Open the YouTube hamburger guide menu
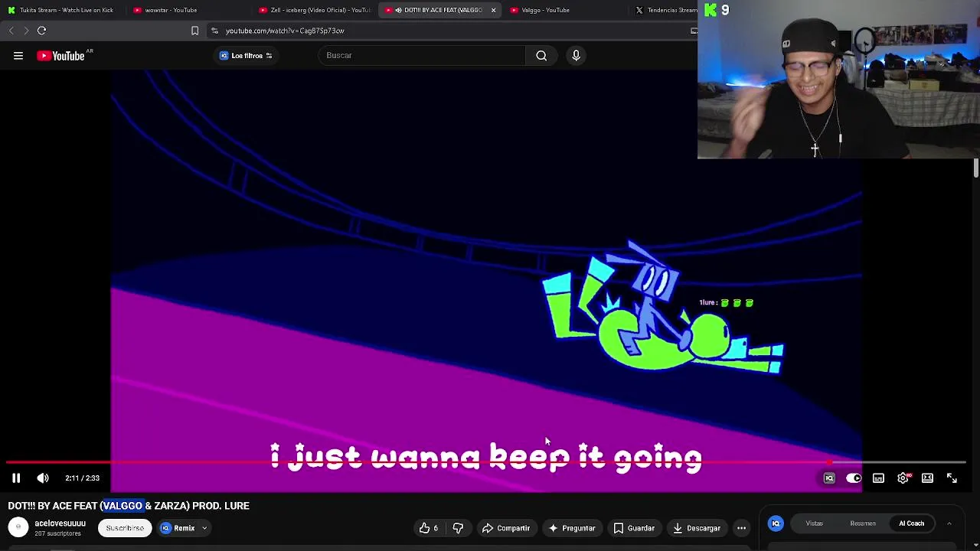Screen dimensions: 980x551 tap(18, 56)
